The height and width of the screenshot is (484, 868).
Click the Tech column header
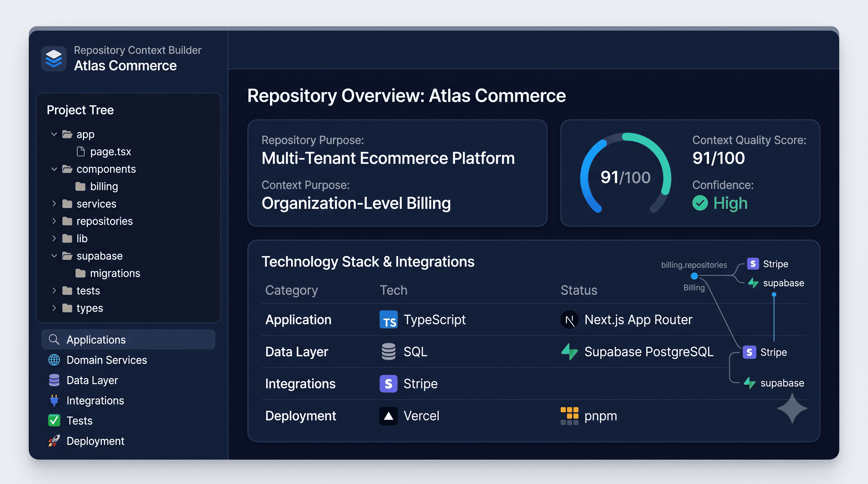pos(394,290)
